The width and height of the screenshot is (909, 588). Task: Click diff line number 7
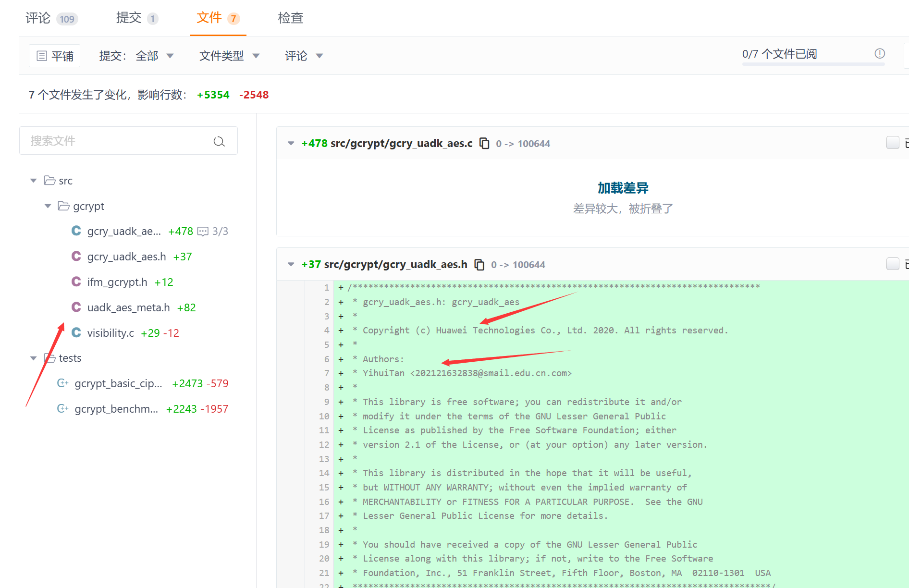[x=327, y=373]
